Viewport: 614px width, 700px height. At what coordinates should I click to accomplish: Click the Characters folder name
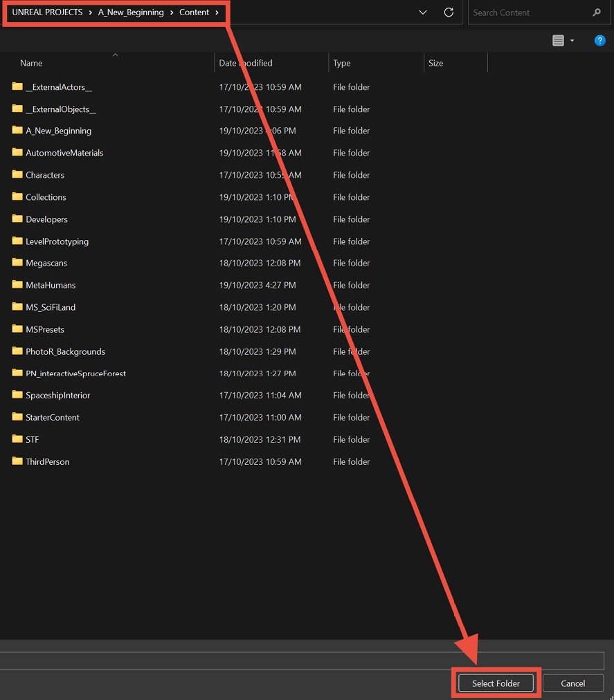click(45, 175)
